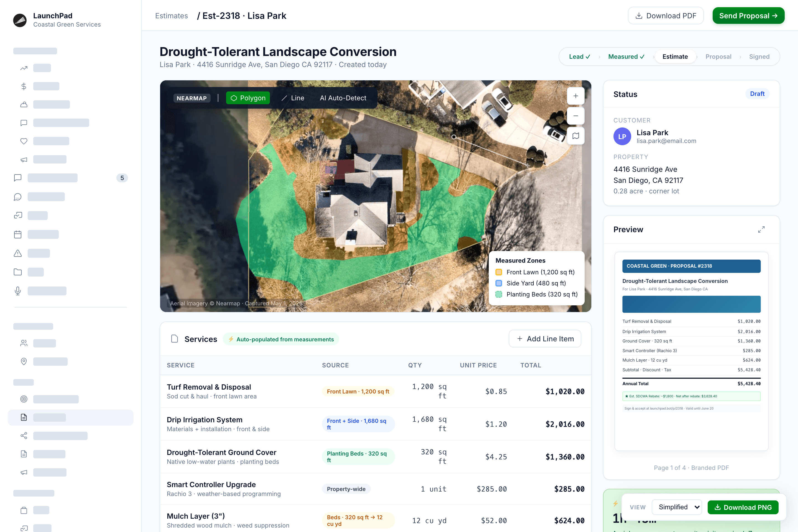Zoom in on the aerial map
798x532 pixels.
(x=576, y=96)
